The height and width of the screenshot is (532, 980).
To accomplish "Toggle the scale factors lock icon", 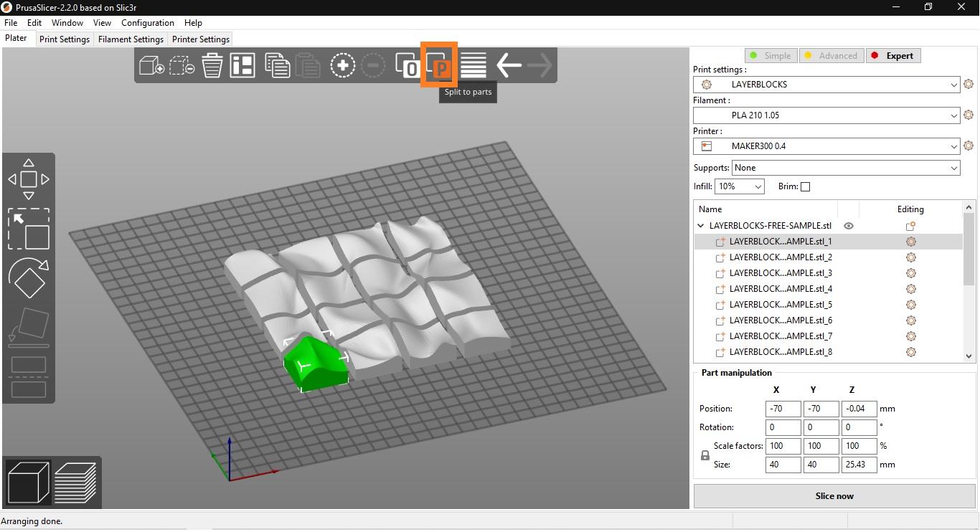I will (705, 455).
